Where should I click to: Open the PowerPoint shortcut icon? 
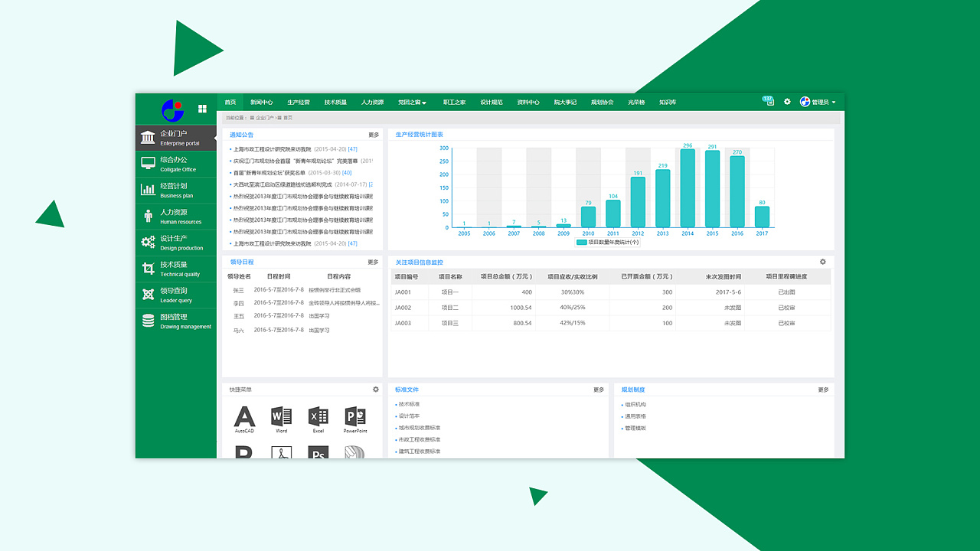click(355, 419)
